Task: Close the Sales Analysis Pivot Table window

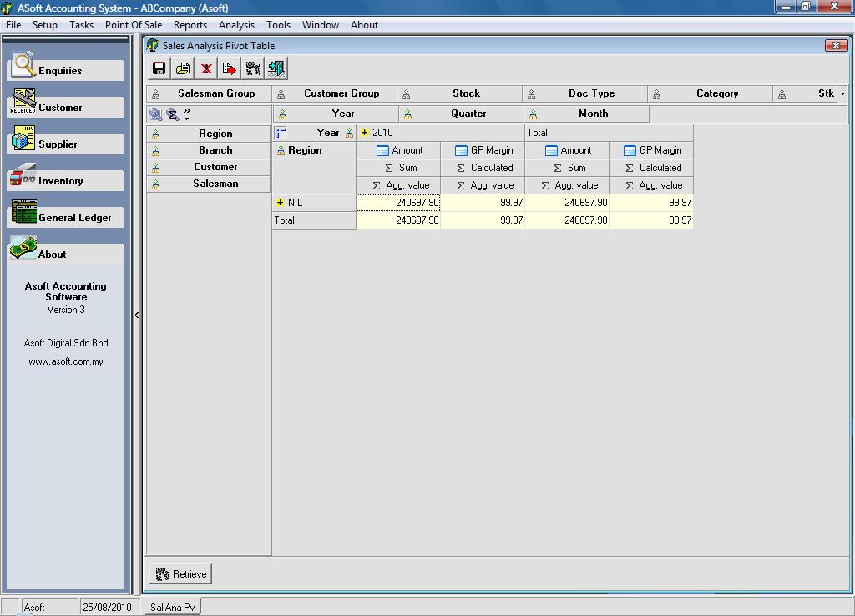Action: (x=836, y=46)
